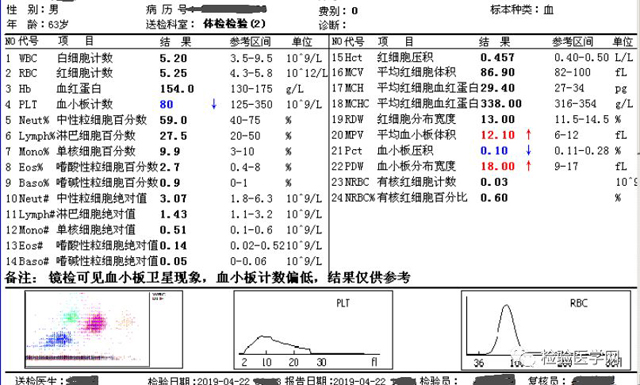Viewport: 640px width, 385px height.
Task: Select the item name 血小板分布宽度
Action: pyautogui.click(x=416, y=166)
